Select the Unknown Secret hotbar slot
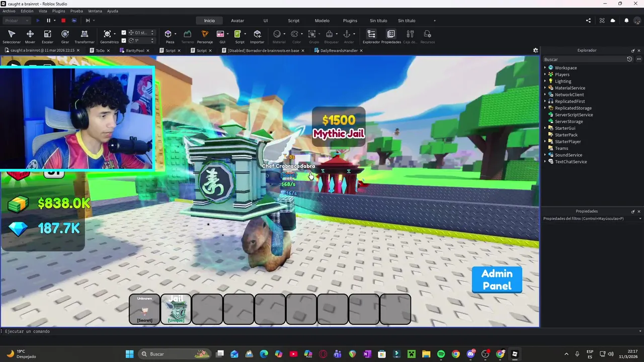Viewport: 644px width, 362px height. (x=144, y=309)
